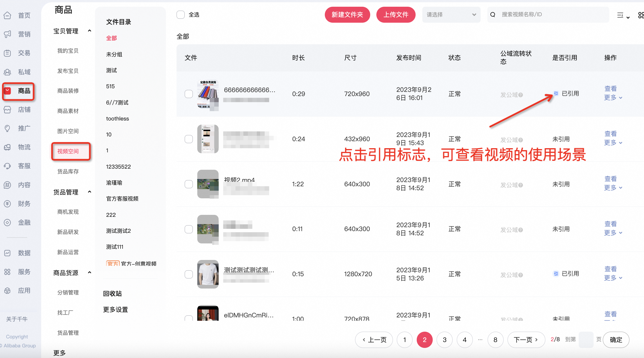Select the 官方客服视频 folder
This screenshot has height=358, width=644.
(122, 199)
